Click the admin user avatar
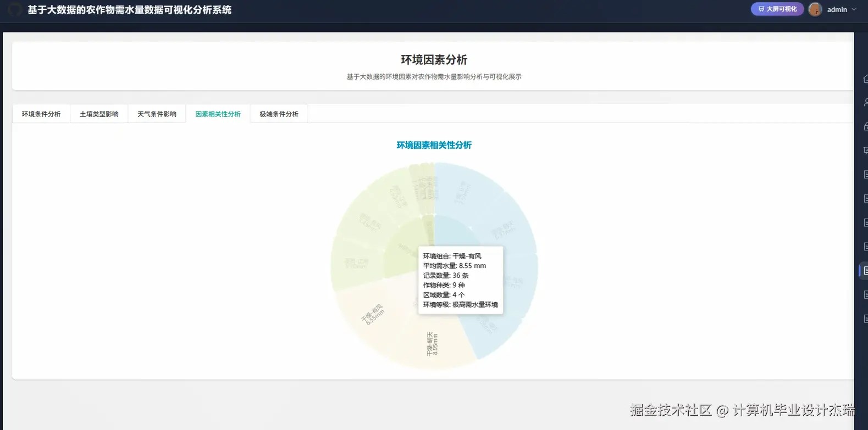The width and height of the screenshot is (868, 430). (x=815, y=9)
